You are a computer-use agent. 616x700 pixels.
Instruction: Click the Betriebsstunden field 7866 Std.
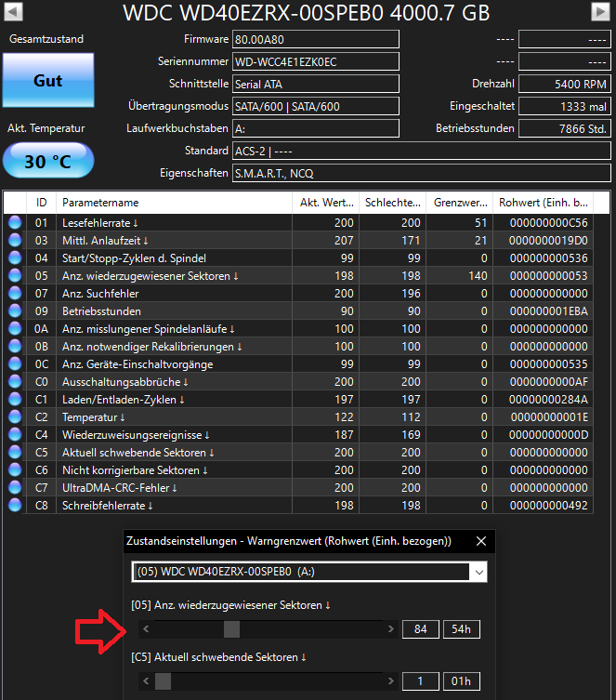click(565, 128)
